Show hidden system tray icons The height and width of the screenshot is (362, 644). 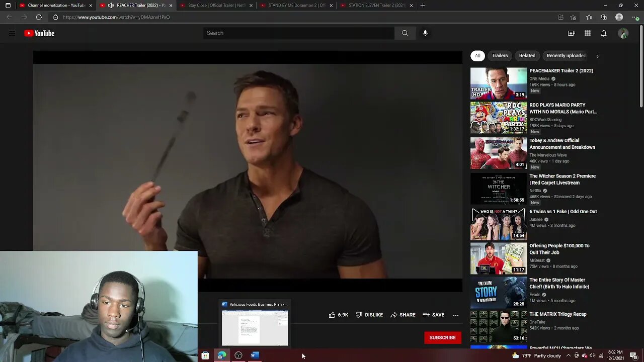pyautogui.click(x=569, y=356)
